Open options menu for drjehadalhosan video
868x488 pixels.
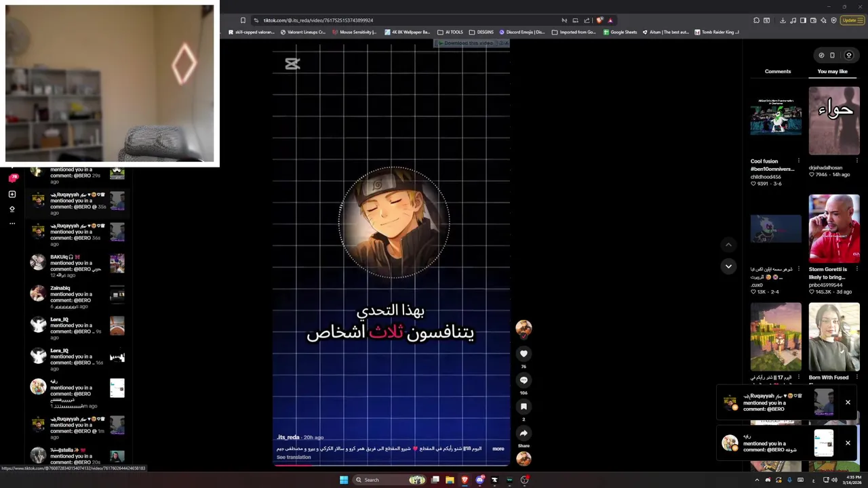click(857, 161)
